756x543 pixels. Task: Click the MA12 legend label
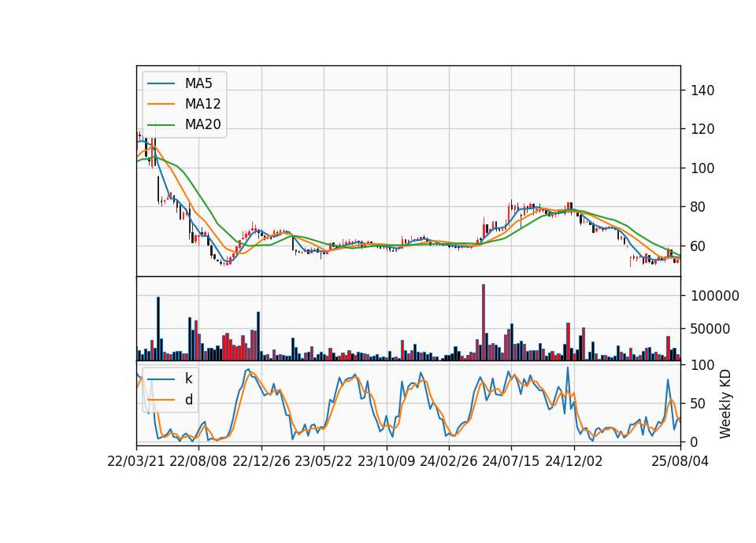(x=202, y=104)
